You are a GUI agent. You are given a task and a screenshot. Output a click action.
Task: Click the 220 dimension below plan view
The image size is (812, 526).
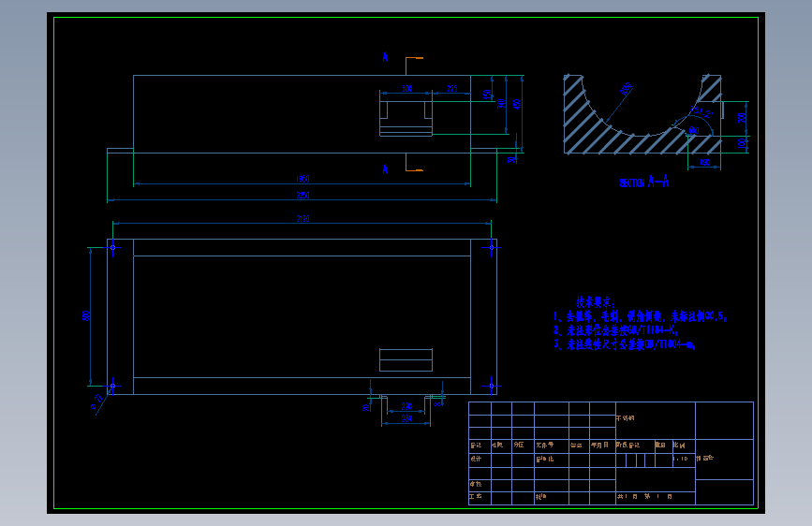[x=406, y=407]
